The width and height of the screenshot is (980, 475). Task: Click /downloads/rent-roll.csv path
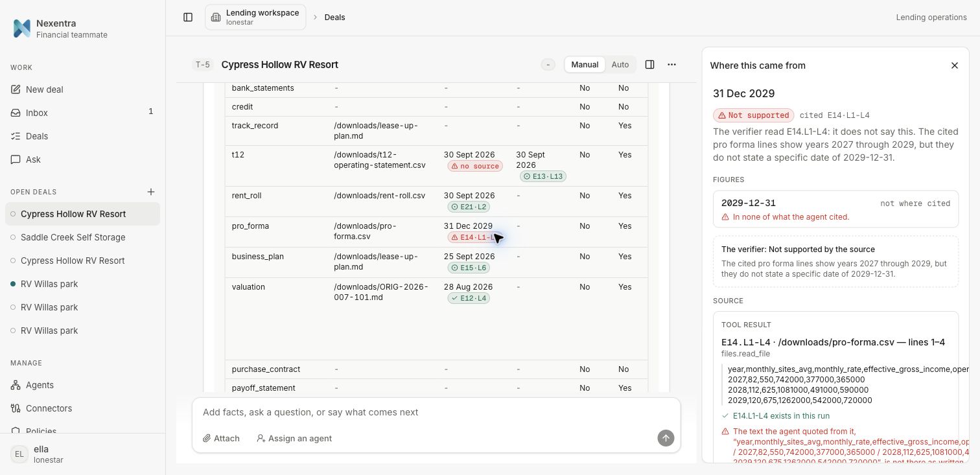379,196
